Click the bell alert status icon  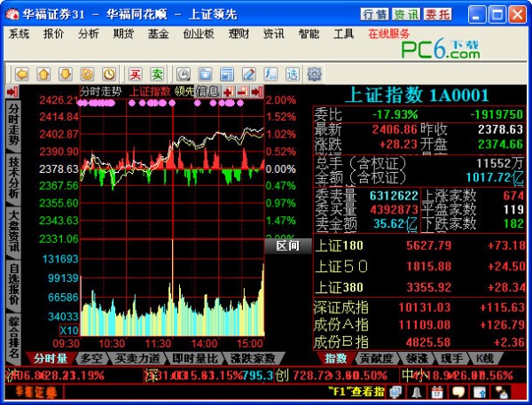tap(417, 392)
